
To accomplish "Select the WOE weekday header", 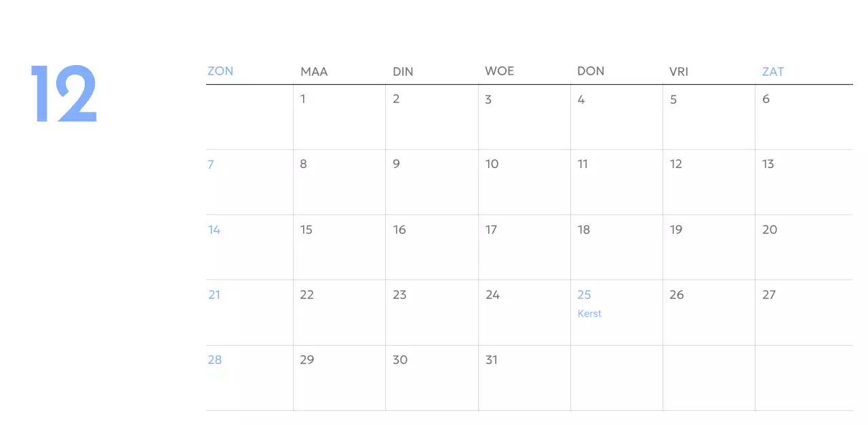I will (x=499, y=71).
